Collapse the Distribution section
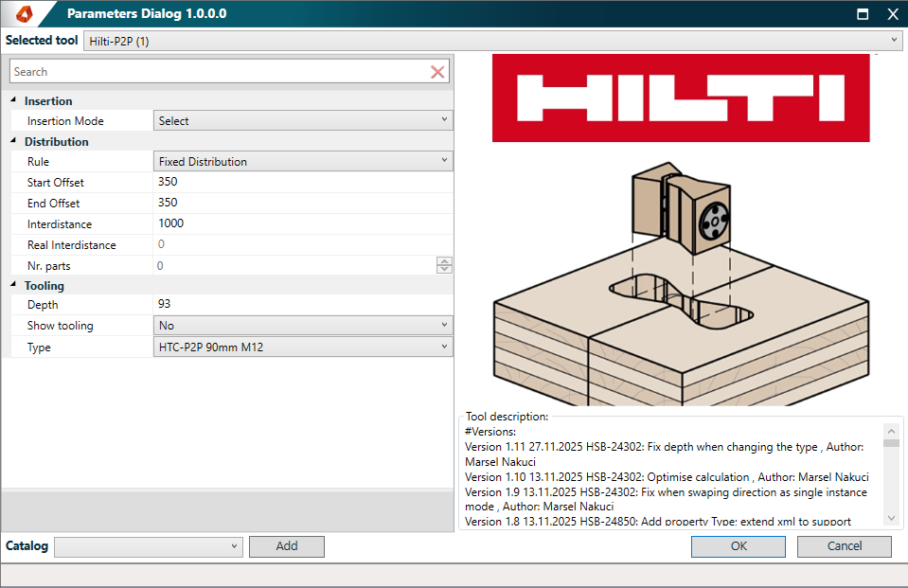Screen dimensions: 908x588 tap(13, 141)
